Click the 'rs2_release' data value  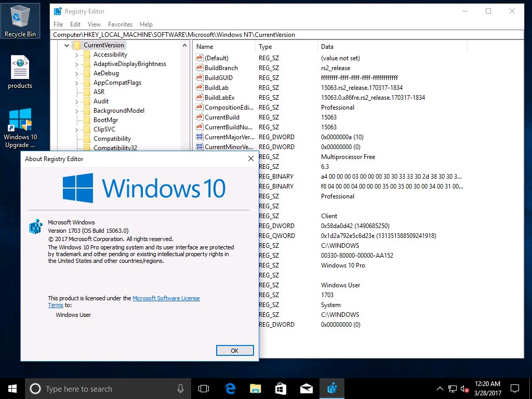click(336, 68)
